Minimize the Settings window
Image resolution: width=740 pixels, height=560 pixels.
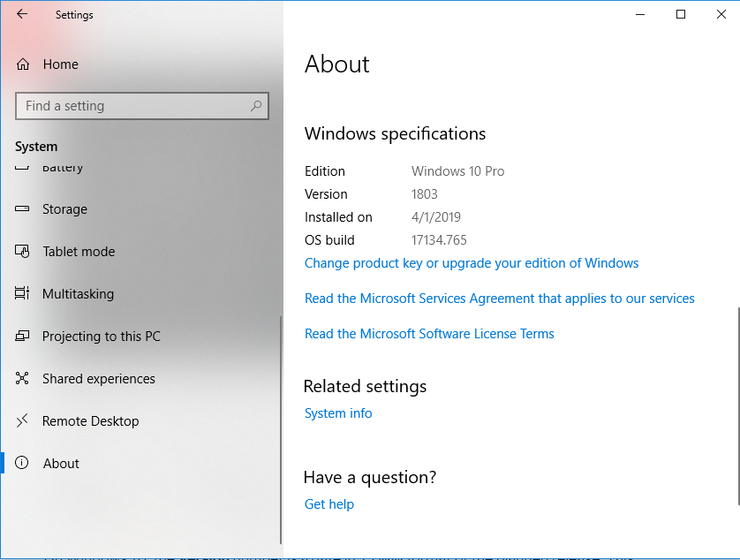pyautogui.click(x=640, y=14)
